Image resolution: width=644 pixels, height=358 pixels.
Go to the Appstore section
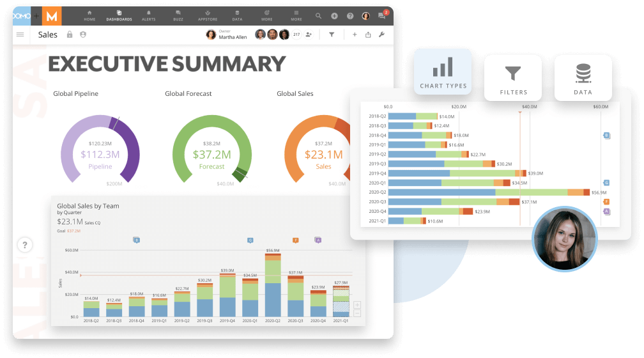point(208,15)
